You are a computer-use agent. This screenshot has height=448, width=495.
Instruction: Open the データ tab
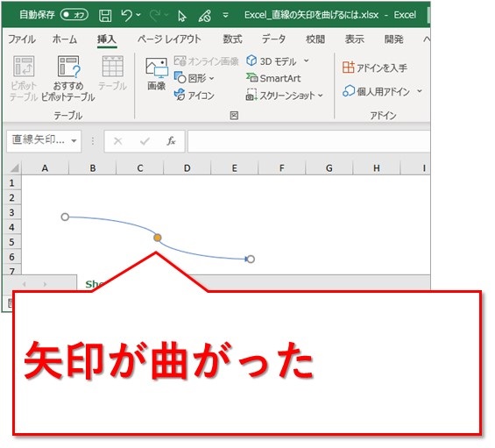[273, 39]
